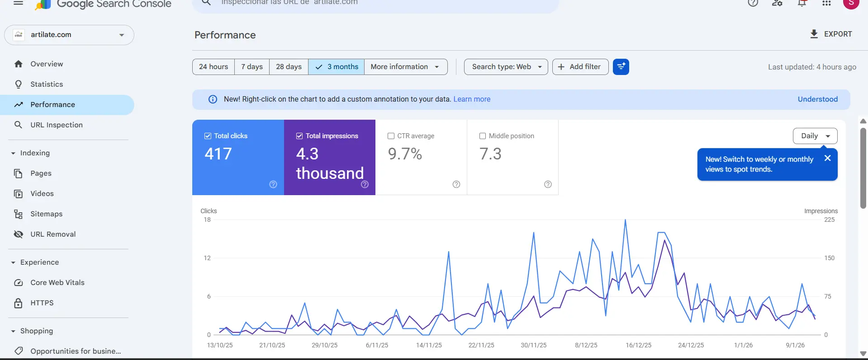
Task: Click the Learn more link
Action: click(x=472, y=99)
